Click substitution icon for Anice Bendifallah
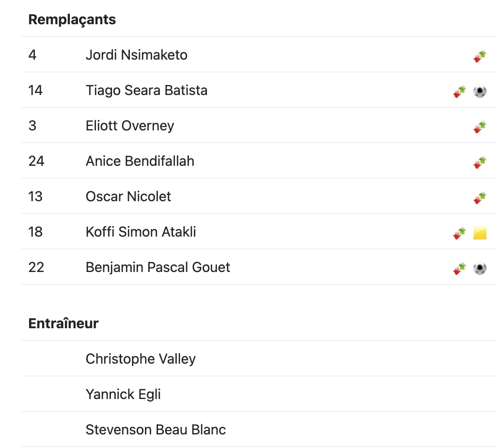The width and height of the screenshot is (503, 448). (x=480, y=162)
